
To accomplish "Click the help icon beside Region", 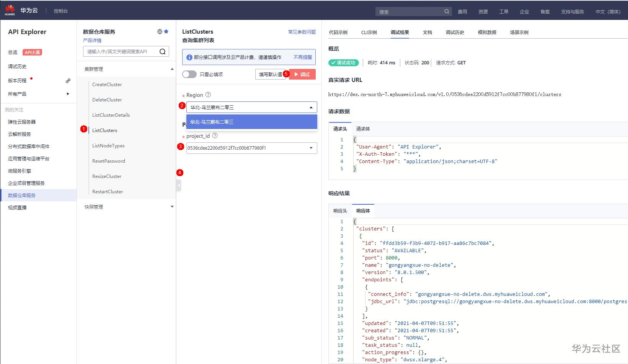I will [x=208, y=95].
